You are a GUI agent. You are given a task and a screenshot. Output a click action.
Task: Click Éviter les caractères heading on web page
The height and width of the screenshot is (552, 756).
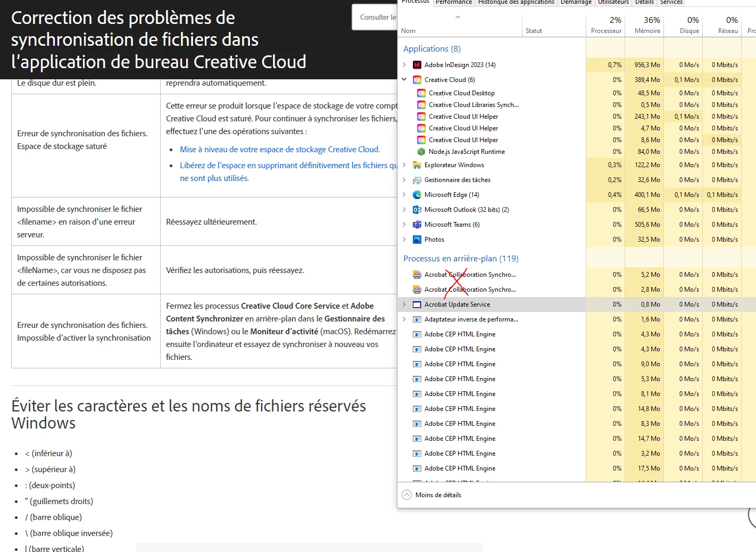click(x=189, y=414)
